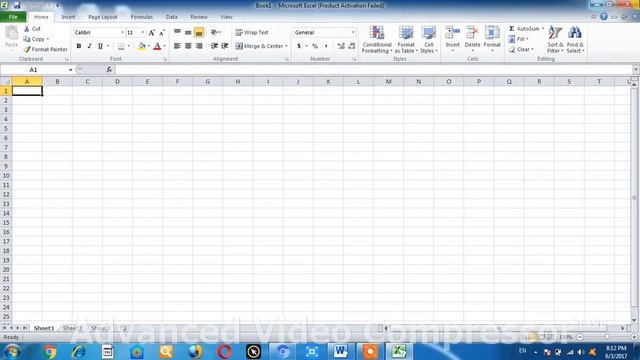Viewport: 640px width, 360px height.
Task: Switch to the Data tab
Action: [x=171, y=17]
